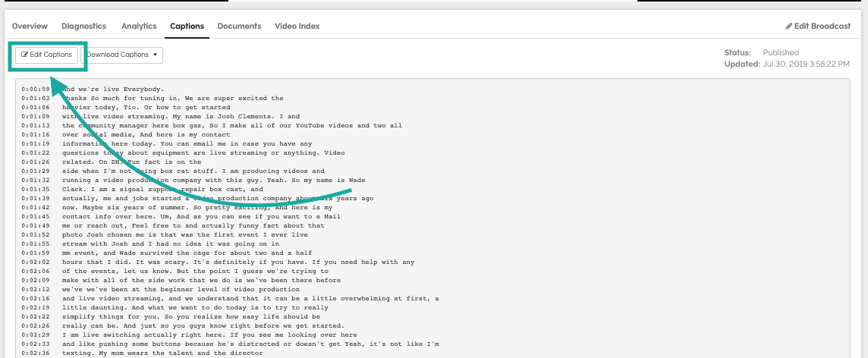Open the Download Captions dropdown
Viewport: 868px width, 358px height.
(x=121, y=55)
